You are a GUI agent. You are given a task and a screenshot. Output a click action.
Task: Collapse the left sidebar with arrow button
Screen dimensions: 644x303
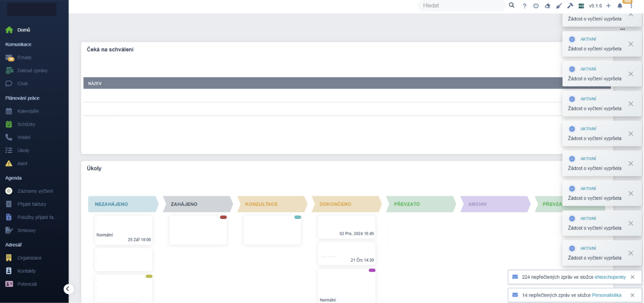click(68, 289)
